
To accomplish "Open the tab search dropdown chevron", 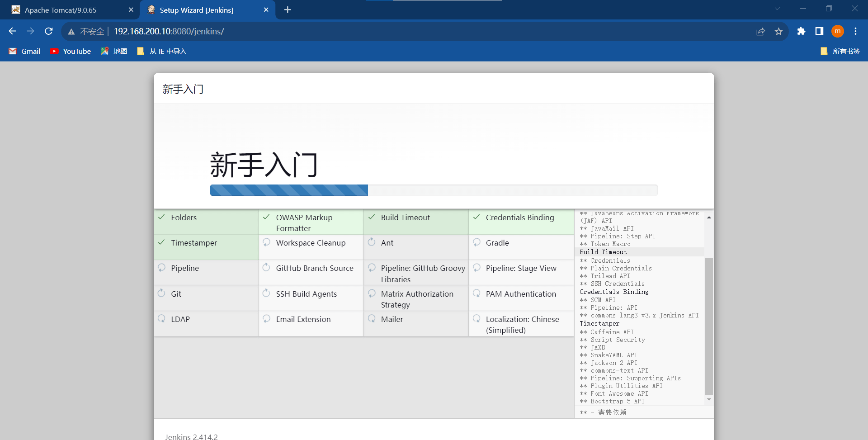I will (777, 9).
